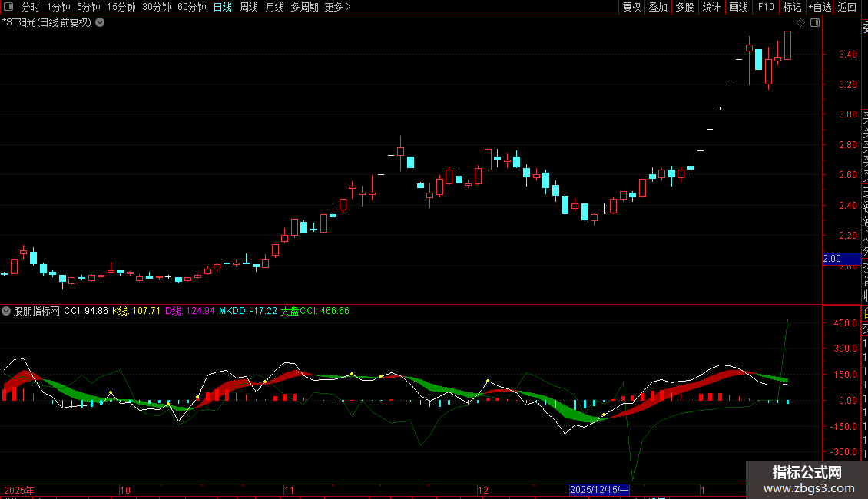Add stock via +自选 button
The width and height of the screenshot is (868, 499).
820,7
